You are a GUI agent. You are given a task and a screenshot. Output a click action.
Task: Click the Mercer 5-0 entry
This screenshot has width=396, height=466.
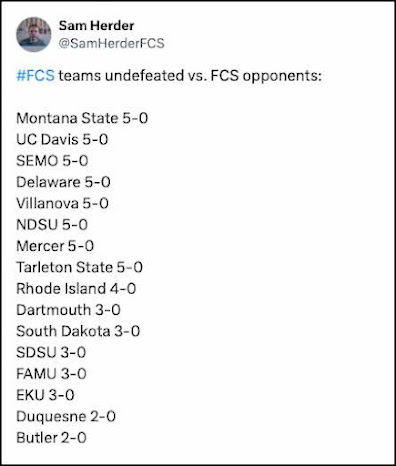click(x=55, y=246)
